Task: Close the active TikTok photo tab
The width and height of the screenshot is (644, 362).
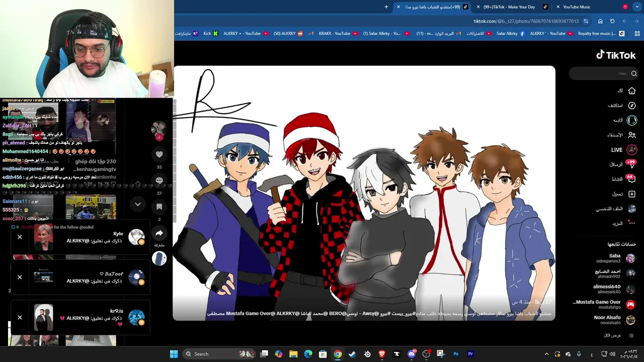Action: (x=398, y=7)
